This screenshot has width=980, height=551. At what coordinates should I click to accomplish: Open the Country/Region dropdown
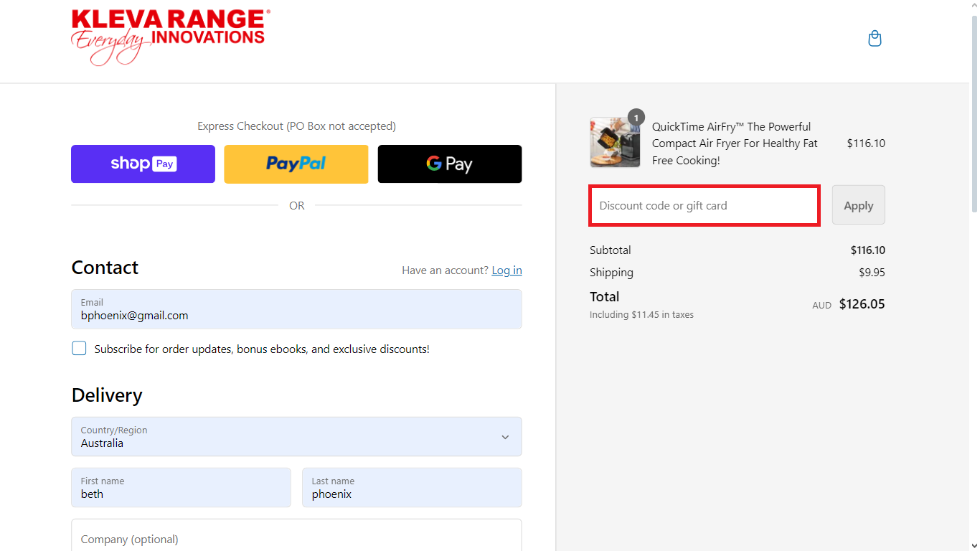[296, 436]
